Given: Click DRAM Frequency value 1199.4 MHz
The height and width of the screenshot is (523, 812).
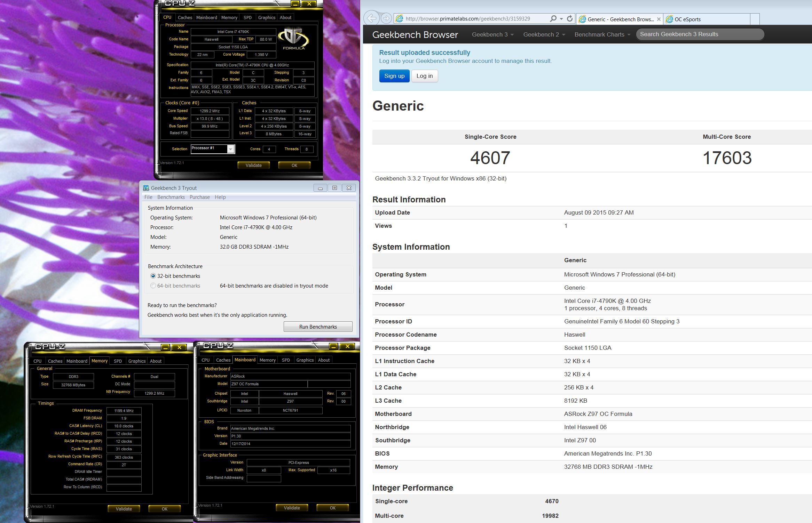Looking at the screenshot, I should (124, 411).
